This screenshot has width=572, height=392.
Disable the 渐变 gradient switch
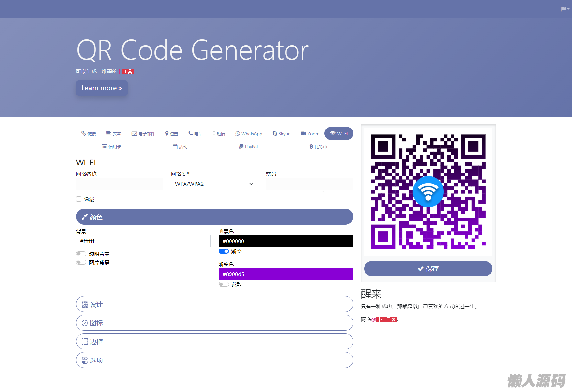click(x=224, y=251)
